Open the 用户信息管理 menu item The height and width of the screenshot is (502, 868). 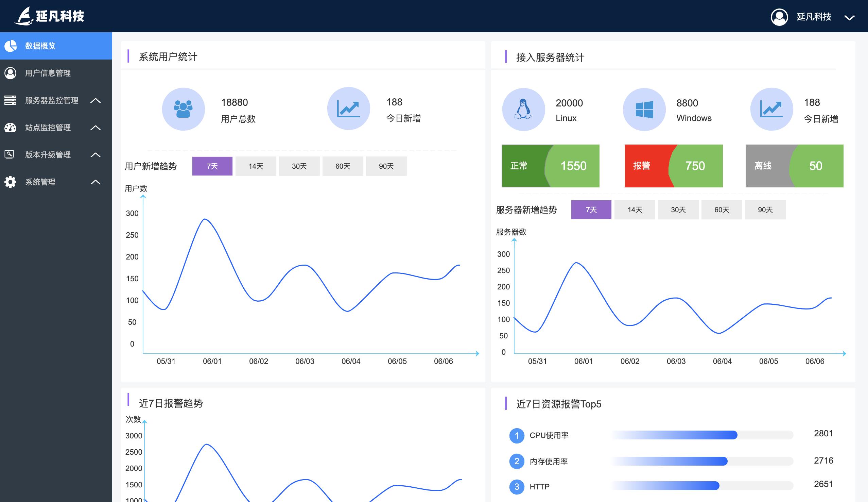[x=48, y=73]
